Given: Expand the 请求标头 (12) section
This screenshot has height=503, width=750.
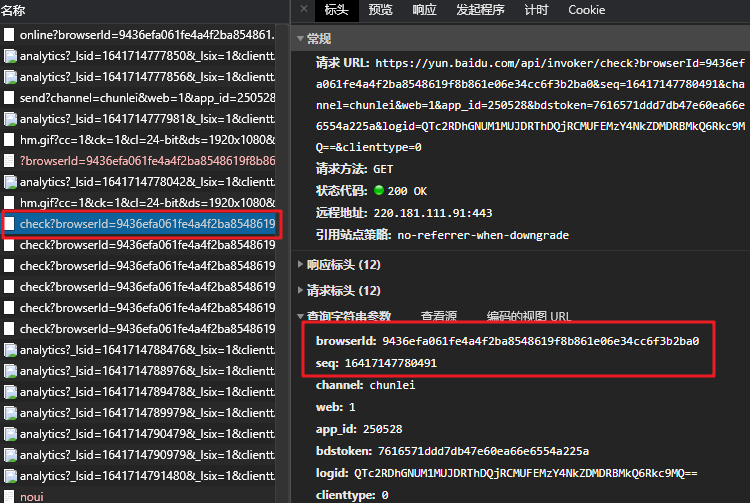Looking at the screenshot, I should click(x=300, y=290).
